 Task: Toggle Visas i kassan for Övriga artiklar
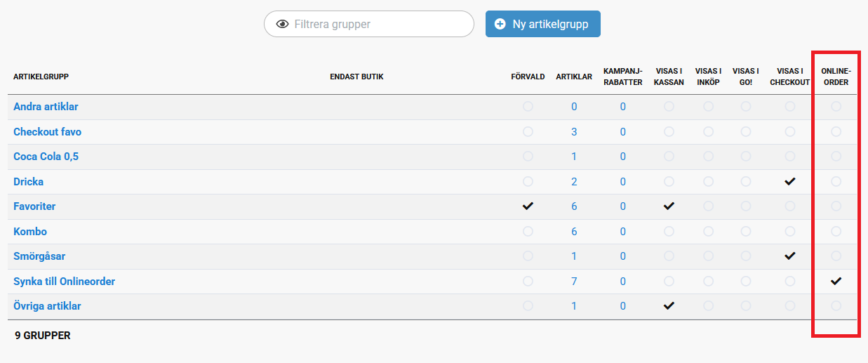click(669, 306)
